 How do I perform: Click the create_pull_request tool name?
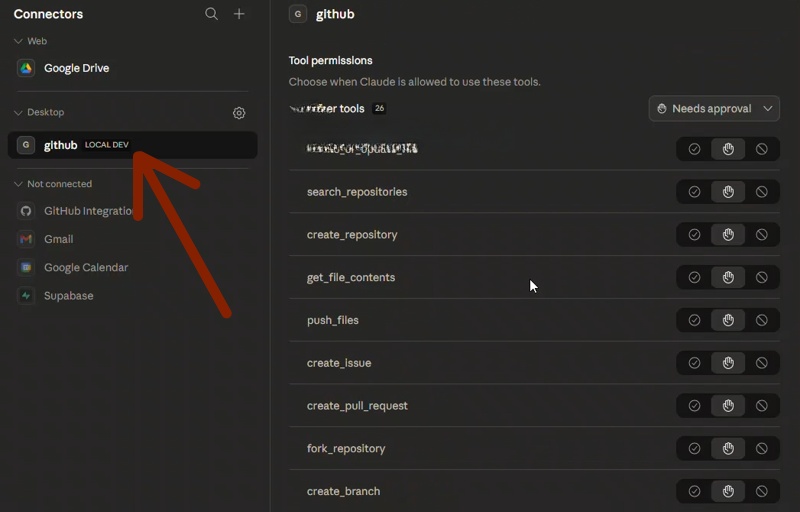pyautogui.click(x=357, y=406)
